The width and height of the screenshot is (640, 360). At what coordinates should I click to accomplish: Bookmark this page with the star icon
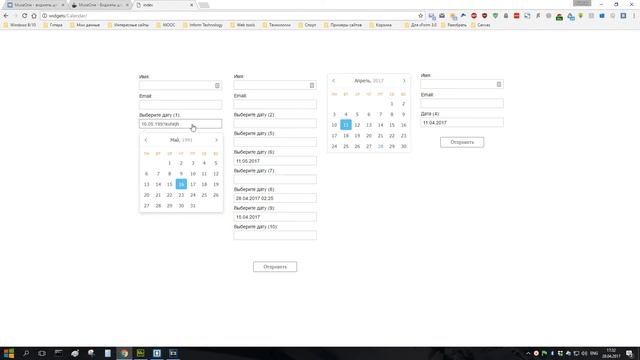coord(420,16)
